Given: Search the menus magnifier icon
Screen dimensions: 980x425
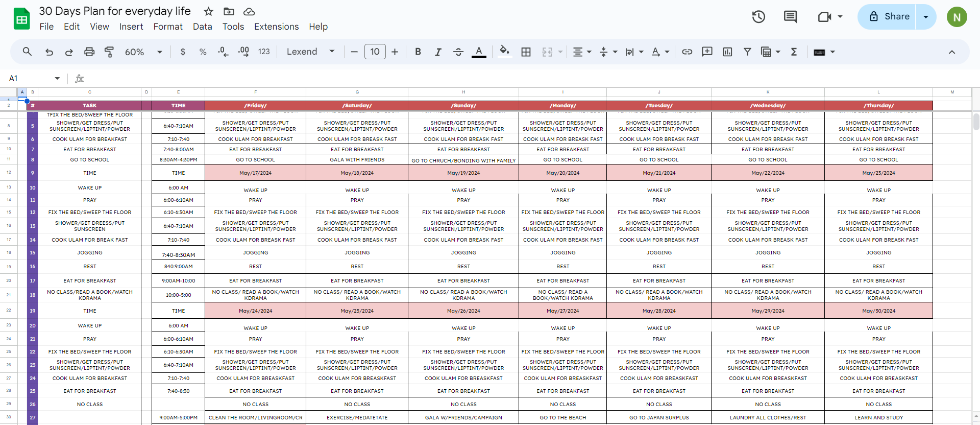Looking at the screenshot, I should (27, 52).
